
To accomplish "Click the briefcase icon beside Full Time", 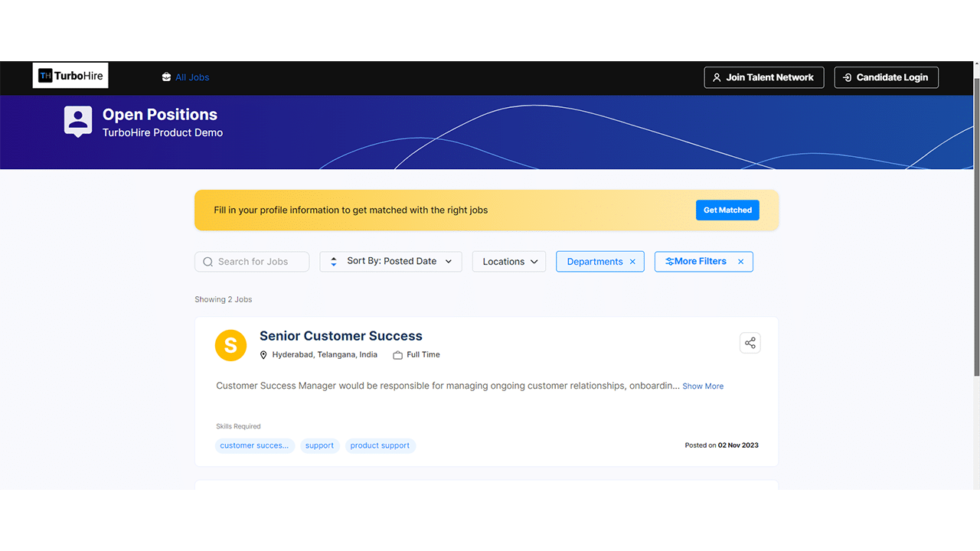I will click(x=397, y=354).
